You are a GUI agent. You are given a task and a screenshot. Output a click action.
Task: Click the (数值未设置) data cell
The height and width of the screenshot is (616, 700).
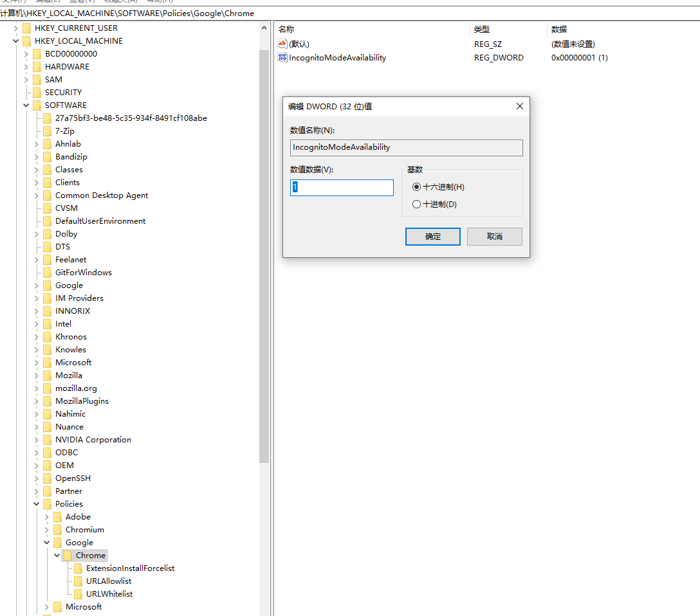573,44
